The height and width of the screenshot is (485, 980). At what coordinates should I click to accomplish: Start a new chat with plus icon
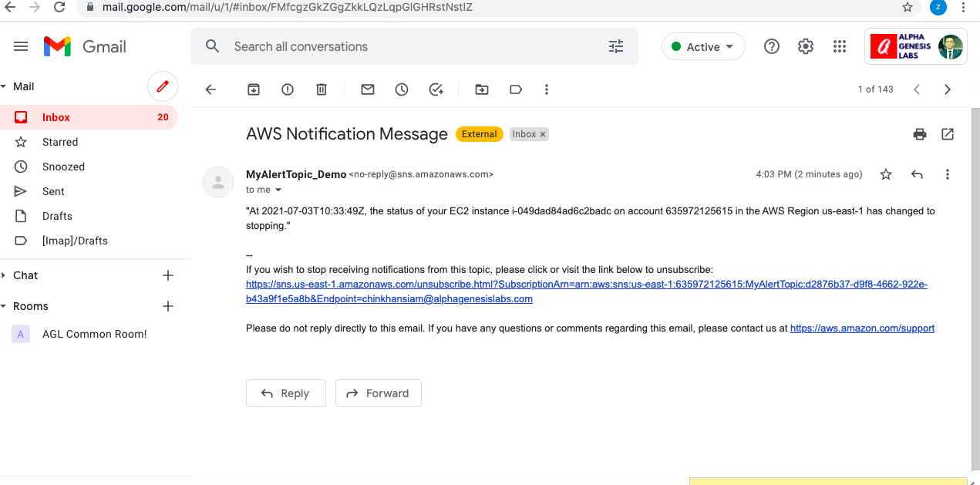click(168, 275)
